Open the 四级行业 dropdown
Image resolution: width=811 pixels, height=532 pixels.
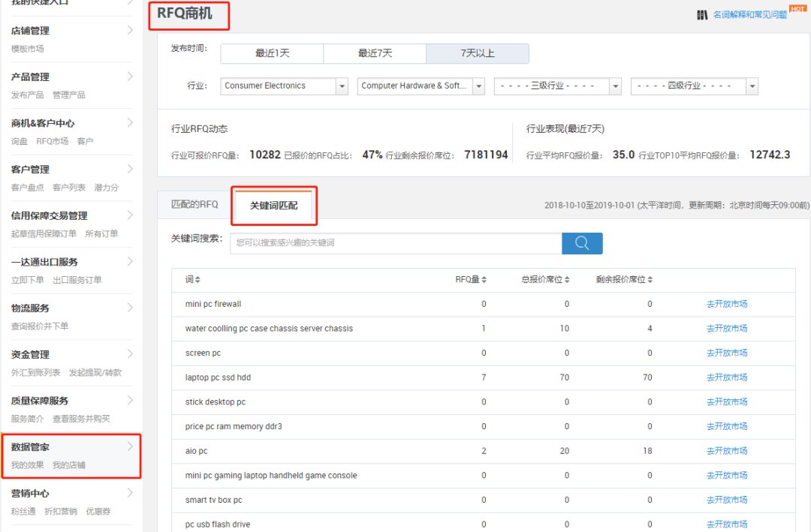point(752,86)
